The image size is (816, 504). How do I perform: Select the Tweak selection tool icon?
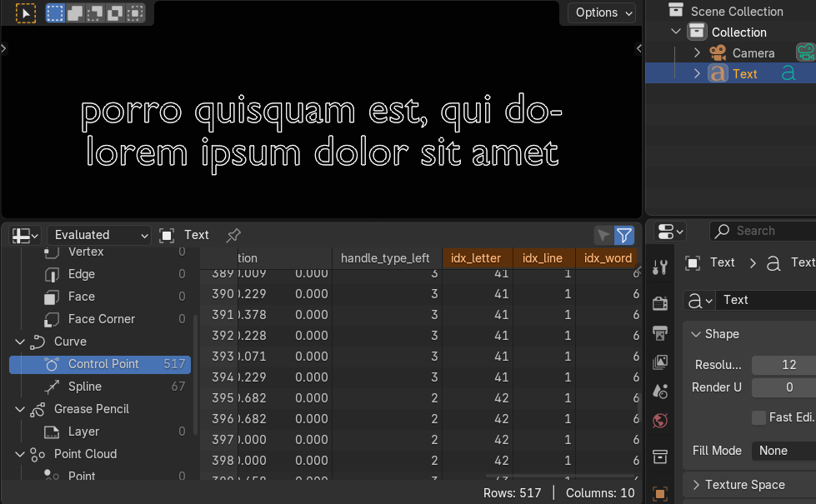pos(26,13)
